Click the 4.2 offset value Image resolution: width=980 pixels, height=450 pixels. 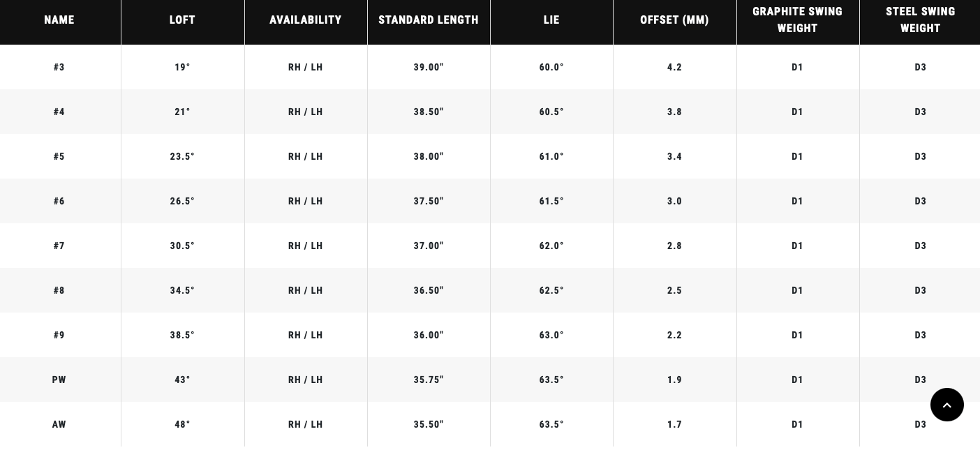[x=674, y=68]
